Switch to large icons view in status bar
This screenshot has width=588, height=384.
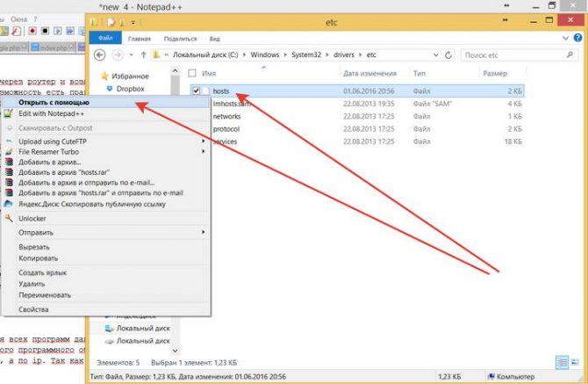pos(574,361)
